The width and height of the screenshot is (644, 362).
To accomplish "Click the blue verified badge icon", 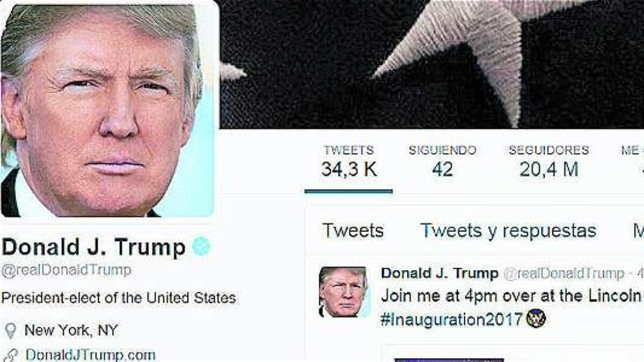I will pos(202,247).
